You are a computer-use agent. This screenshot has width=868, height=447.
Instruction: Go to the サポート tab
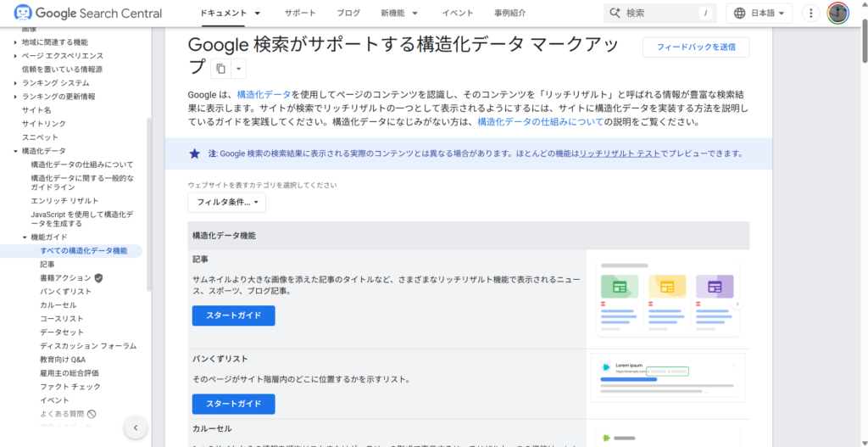[x=300, y=13]
